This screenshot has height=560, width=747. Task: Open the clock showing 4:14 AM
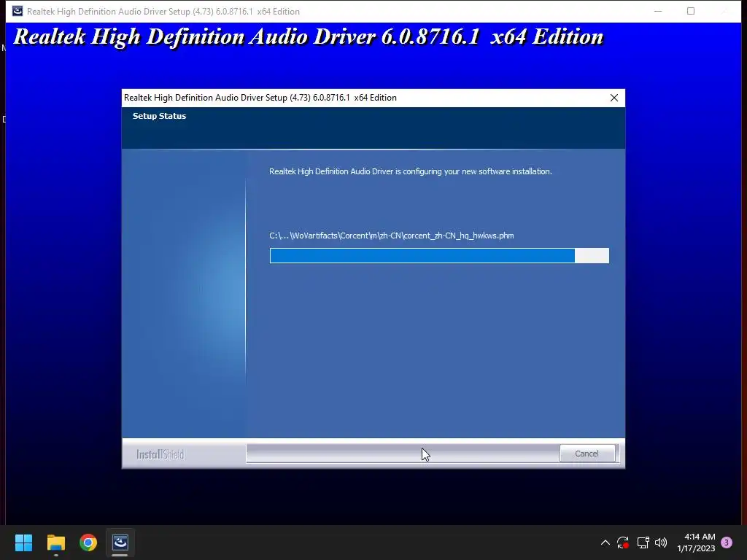(700, 537)
